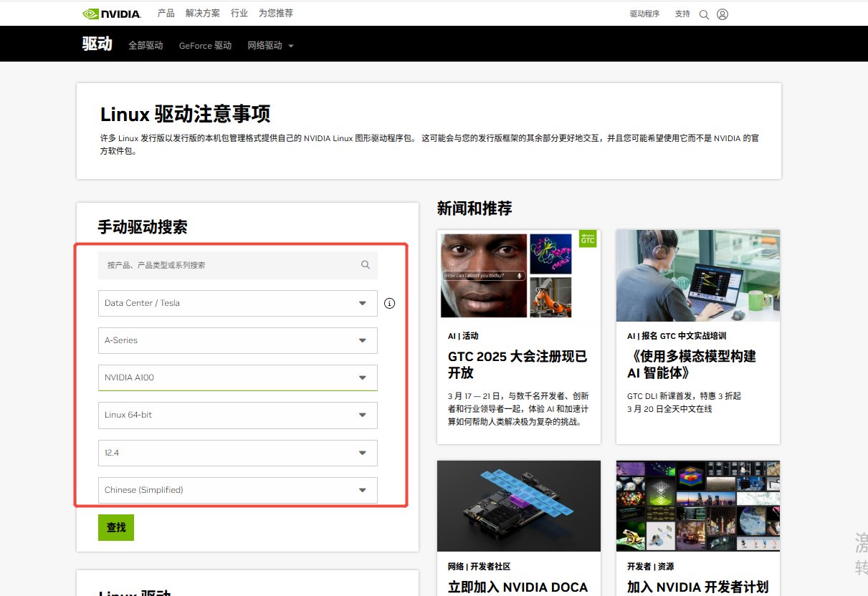The height and width of the screenshot is (596, 868).
Task: Click the 手动驱动搜索 heading
Action: tap(143, 227)
